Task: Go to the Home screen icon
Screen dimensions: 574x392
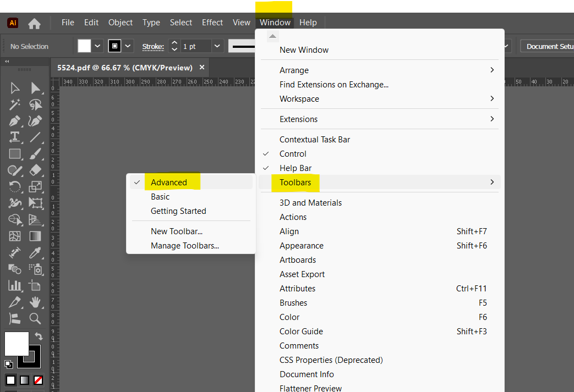Action: (35, 24)
